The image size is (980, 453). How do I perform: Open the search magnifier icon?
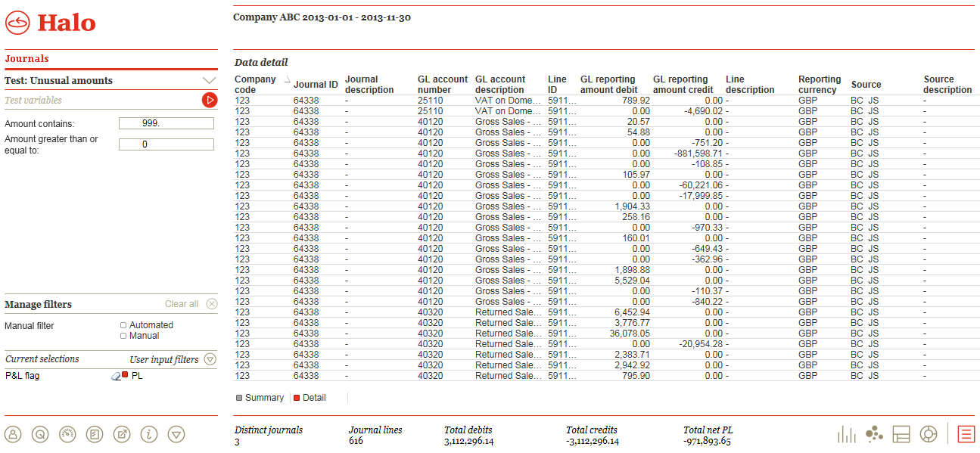pos(40,434)
